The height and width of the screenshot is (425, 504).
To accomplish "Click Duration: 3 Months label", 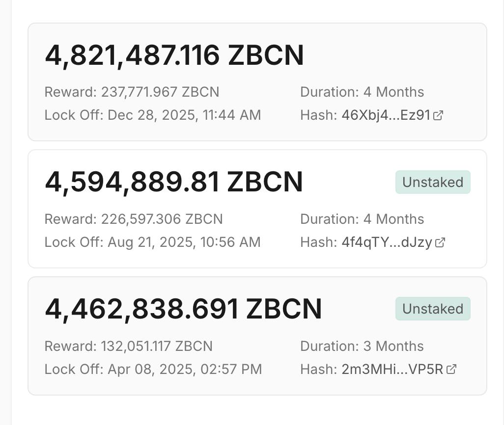I will coord(362,346).
